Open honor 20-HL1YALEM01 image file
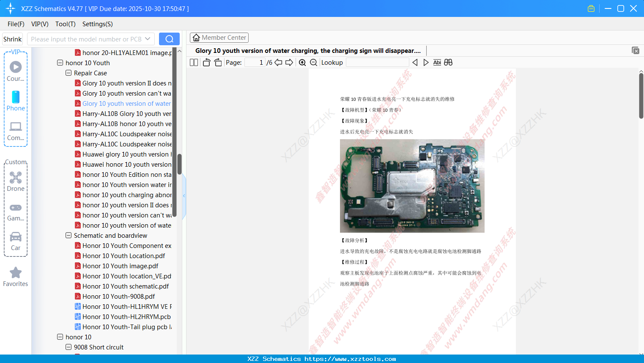The width and height of the screenshot is (644, 363). (123, 52)
